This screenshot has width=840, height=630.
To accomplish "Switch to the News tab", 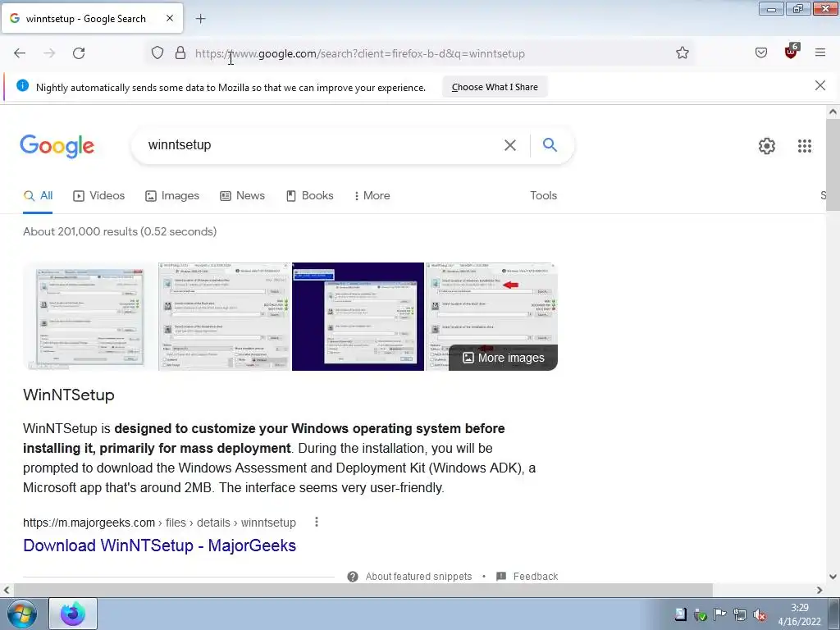I will tap(242, 196).
